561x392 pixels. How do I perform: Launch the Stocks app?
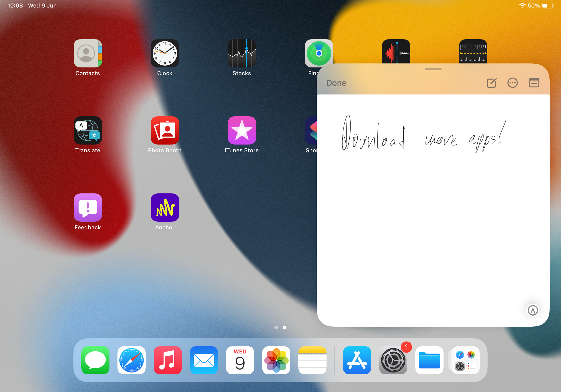pos(242,53)
